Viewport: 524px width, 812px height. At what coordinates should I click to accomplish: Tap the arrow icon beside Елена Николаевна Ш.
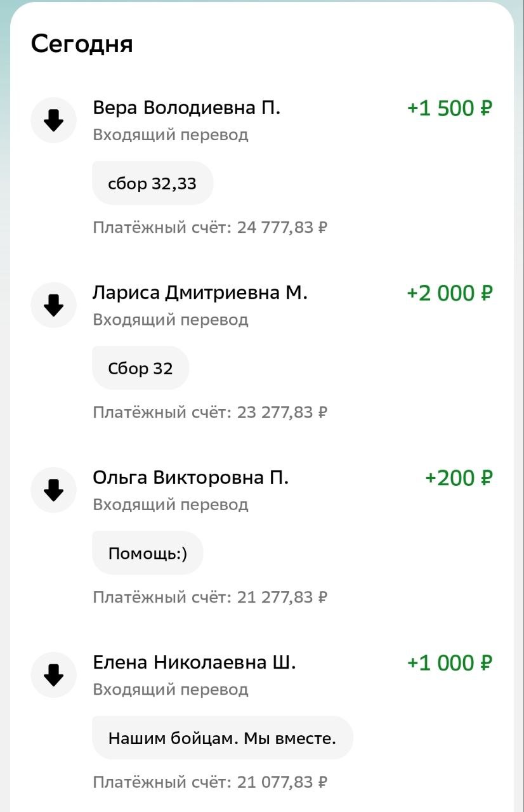pyautogui.click(x=54, y=675)
